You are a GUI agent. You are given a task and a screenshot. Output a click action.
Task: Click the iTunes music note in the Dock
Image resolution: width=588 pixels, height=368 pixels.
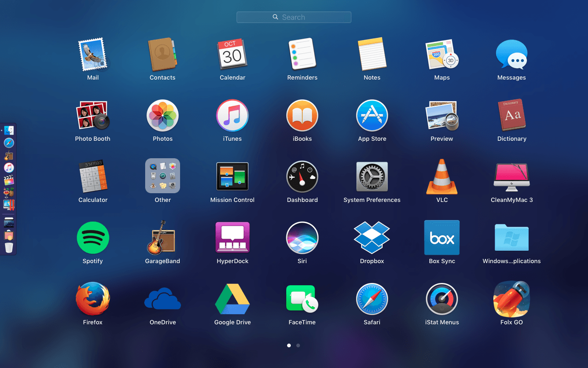click(x=9, y=168)
